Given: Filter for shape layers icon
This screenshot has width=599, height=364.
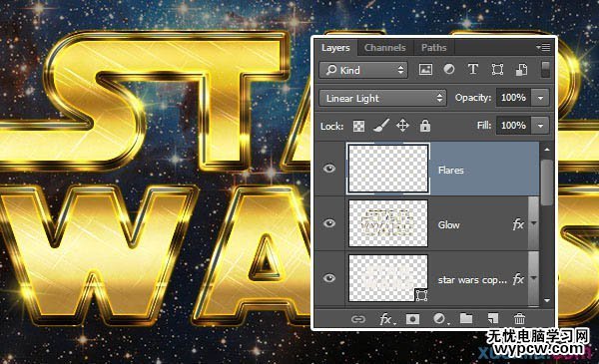Looking at the screenshot, I should pos(497,70).
